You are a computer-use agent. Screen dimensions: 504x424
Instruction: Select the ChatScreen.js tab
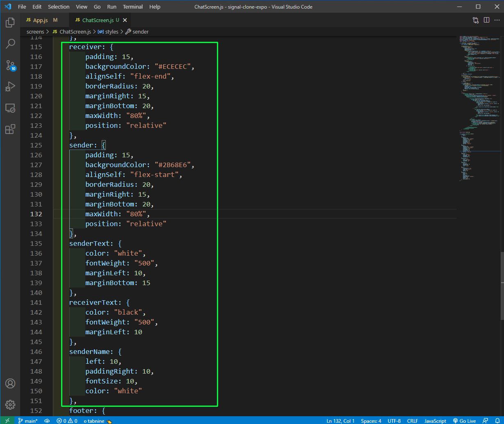coord(100,20)
